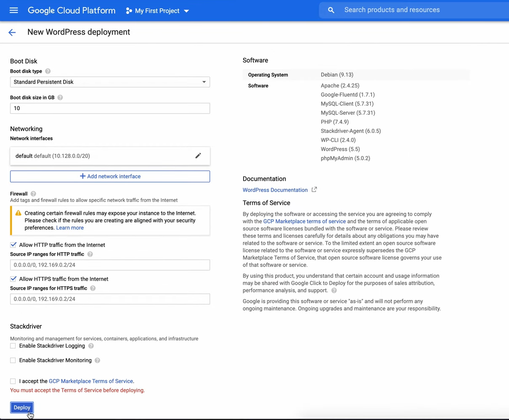Click the back arrow next to New WordPress deployment
This screenshot has width=509, height=420.
point(12,32)
